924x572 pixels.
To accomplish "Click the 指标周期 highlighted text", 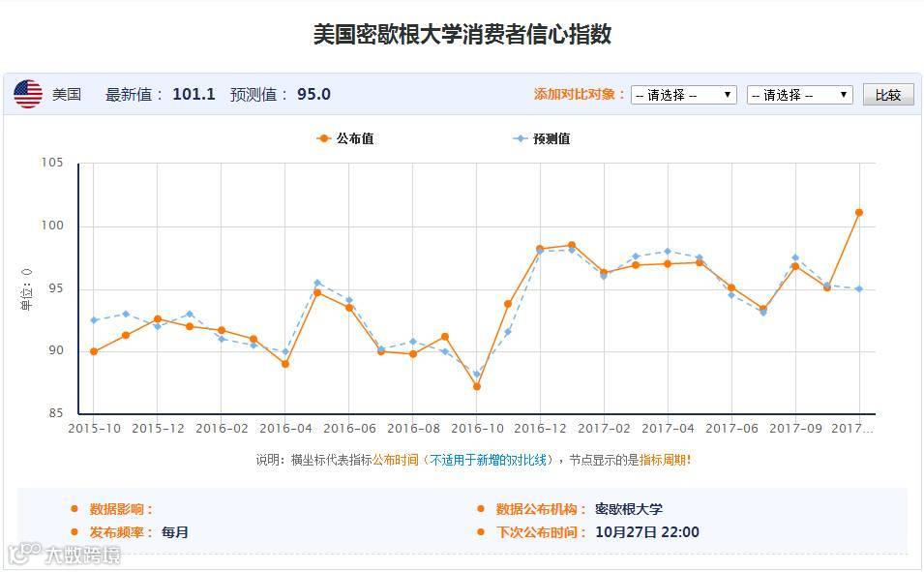I will click(663, 460).
